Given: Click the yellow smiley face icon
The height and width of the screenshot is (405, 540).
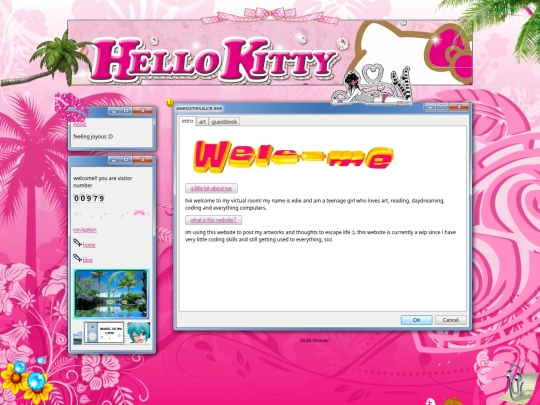Looking at the screenshot, I should coord(170,102).
